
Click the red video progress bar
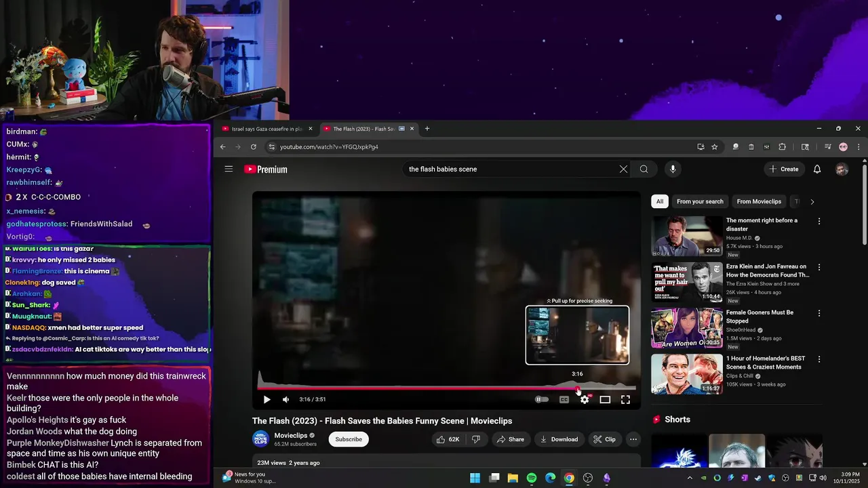(417, 388)
